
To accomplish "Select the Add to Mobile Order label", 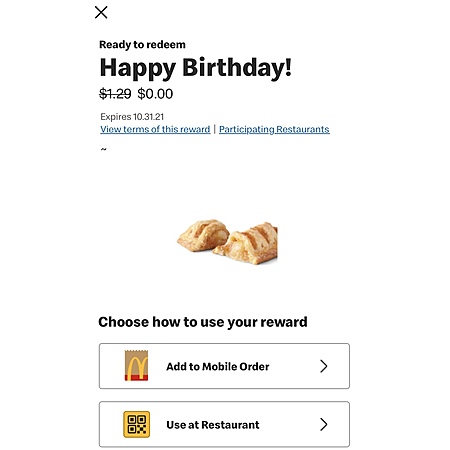I will (218, 366).
